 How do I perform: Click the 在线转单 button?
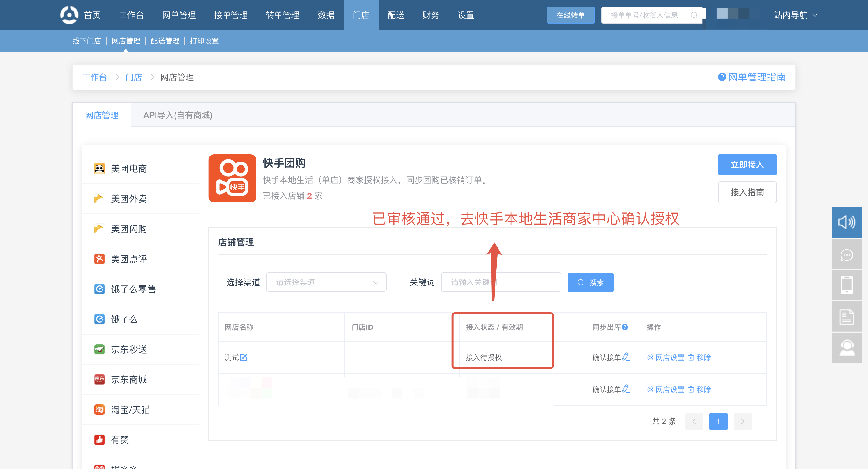(x=571, y=15)
